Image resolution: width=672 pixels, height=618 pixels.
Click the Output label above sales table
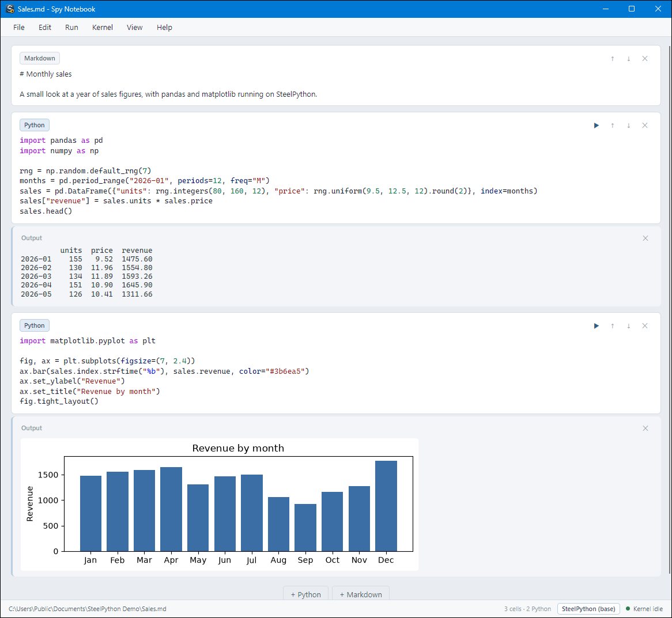(32, 238)
